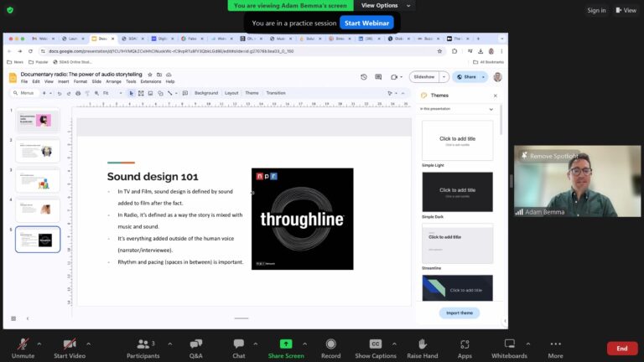Open the Insert menu in Slides
The width and height of the screenshot is (644, 362).
pyautogui.click(x=63, y=81)
